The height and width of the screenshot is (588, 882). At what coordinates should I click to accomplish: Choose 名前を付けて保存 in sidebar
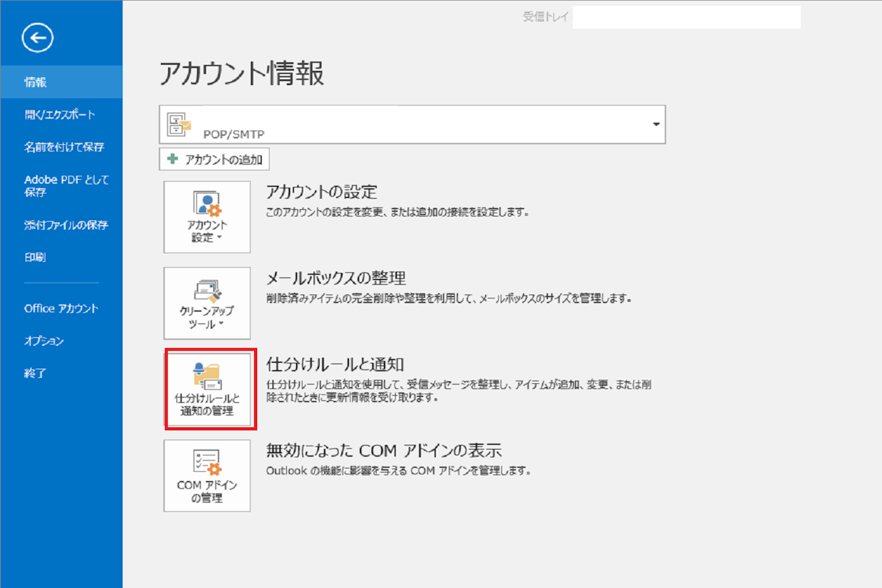64,147
